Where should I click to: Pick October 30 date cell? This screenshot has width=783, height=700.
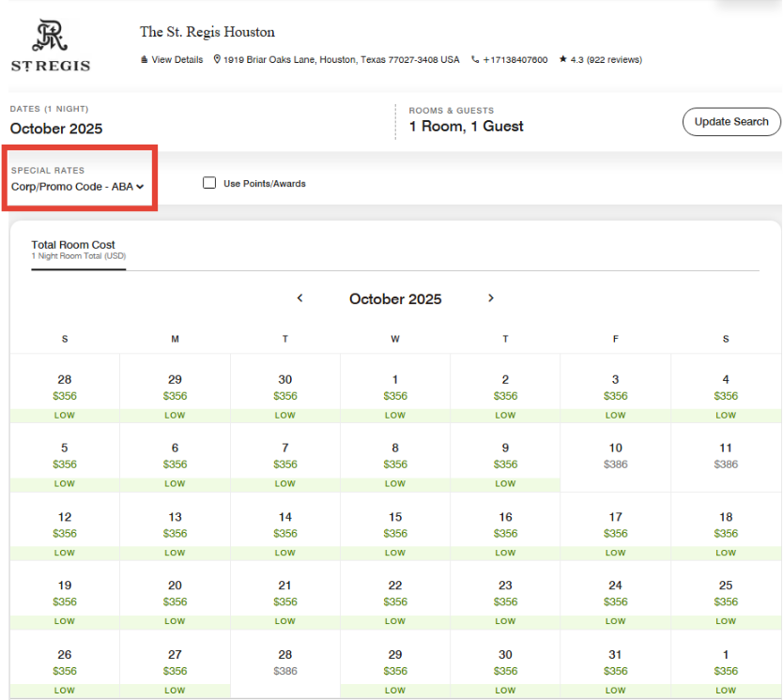click(505, 664)
